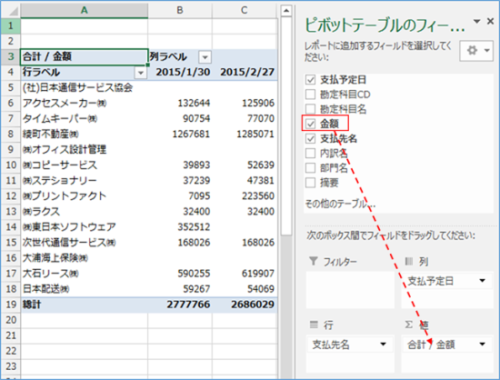Click the 支払予定日 item in 列 area
Screen dimensions: 500x380
447,281
